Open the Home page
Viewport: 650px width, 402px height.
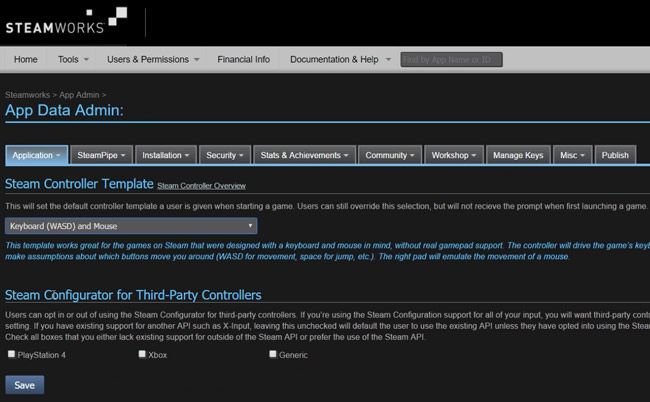pos(26,59)
